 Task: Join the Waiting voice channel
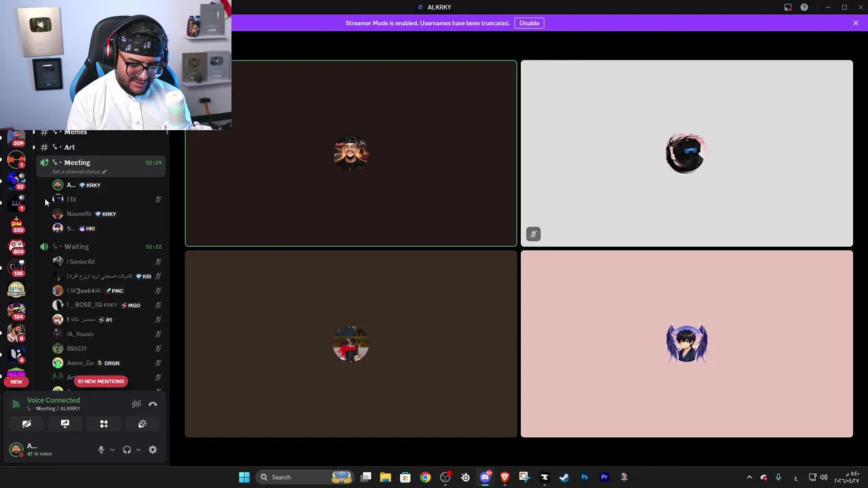click(100, 247)
